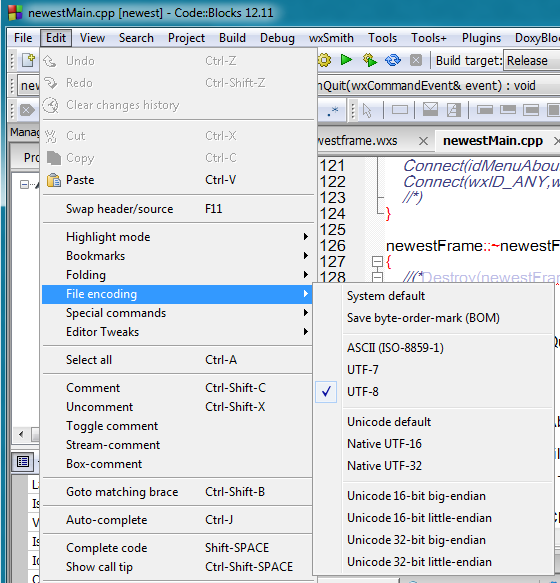Screen dimensions: 560x583
Task: Toggle Save byte-order-mark (BOM)
Action: tap(433, 318)
